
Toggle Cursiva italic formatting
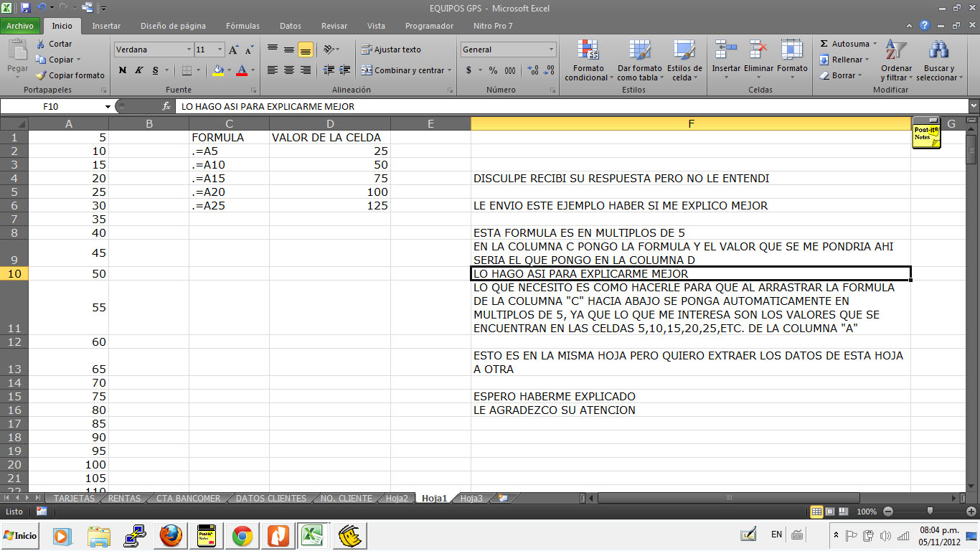click(x=138, y=70)
